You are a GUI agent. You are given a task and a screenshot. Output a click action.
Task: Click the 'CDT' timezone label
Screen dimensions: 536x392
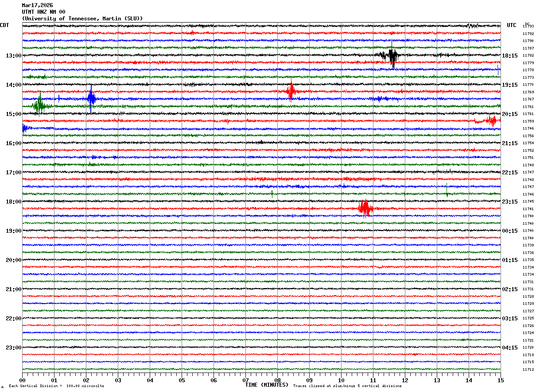pyautogui.click(x=4, y=25)
